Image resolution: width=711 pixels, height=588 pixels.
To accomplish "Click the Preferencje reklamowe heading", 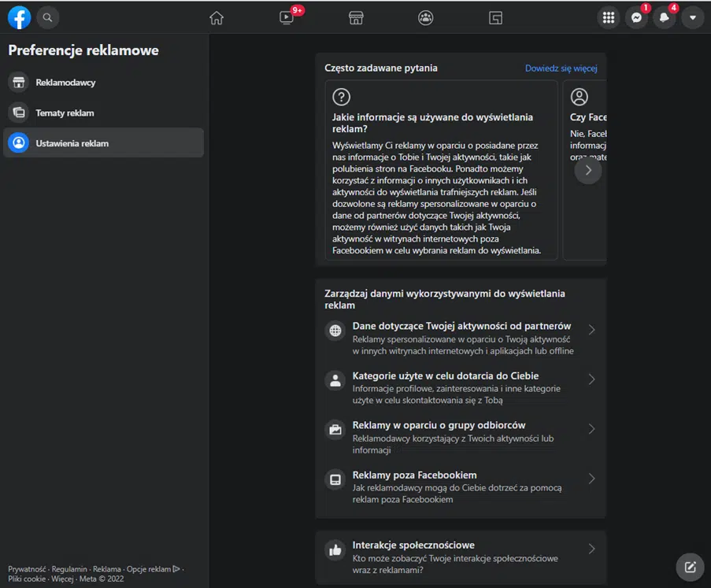I will pyautogui.click(x=83, y=50).
